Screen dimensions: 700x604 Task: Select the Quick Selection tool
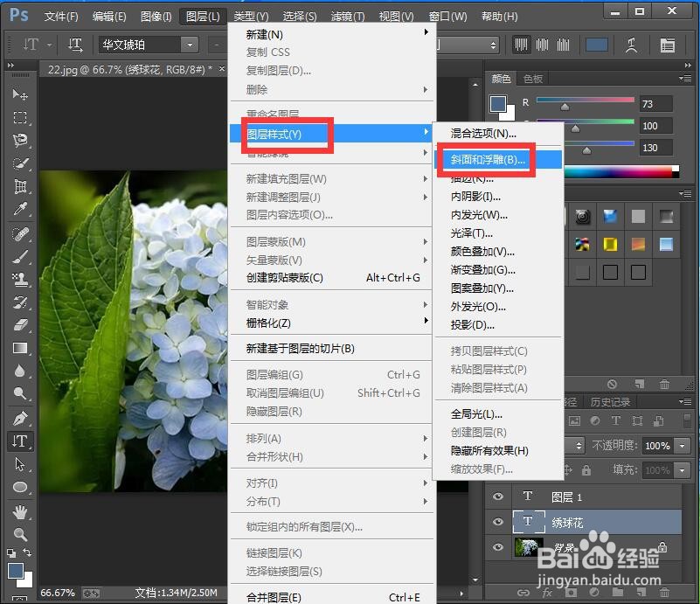pos(20,163)
